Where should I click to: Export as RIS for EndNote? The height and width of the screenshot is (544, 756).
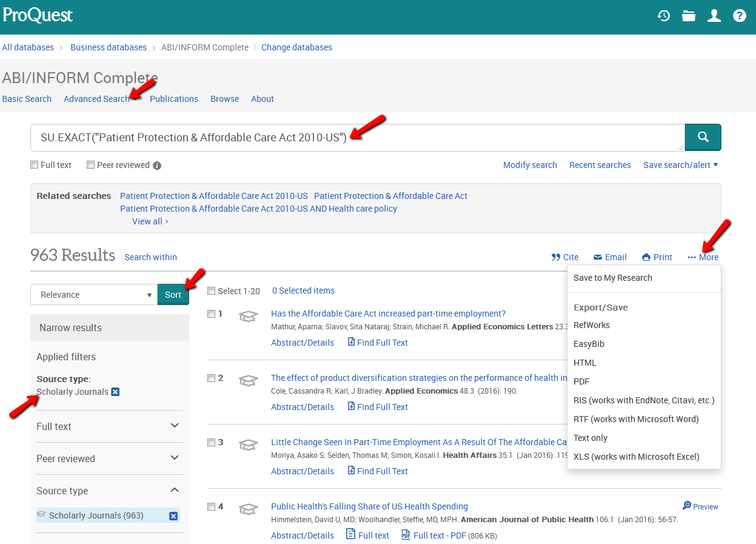[644, 400]
